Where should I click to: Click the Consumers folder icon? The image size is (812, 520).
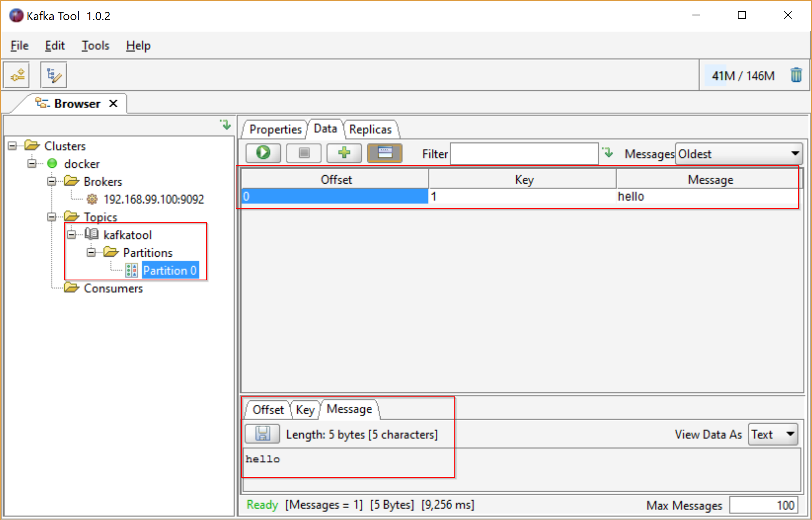(71, 287)
